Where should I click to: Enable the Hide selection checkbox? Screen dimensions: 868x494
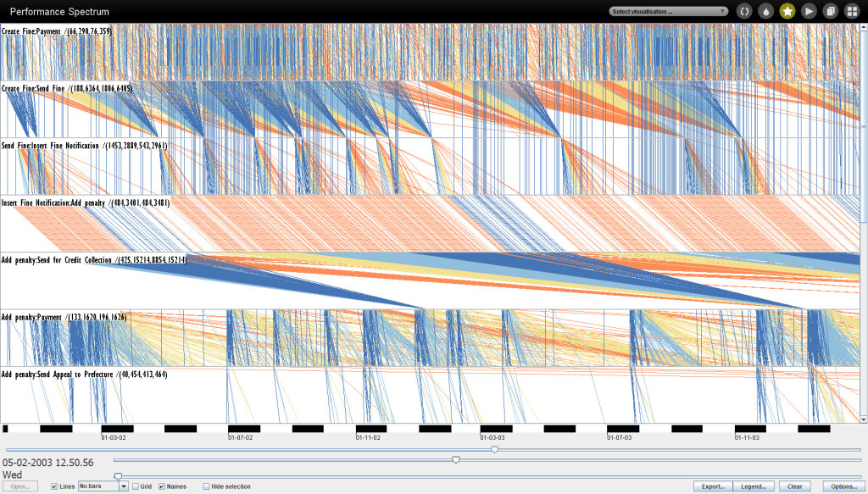206,486
